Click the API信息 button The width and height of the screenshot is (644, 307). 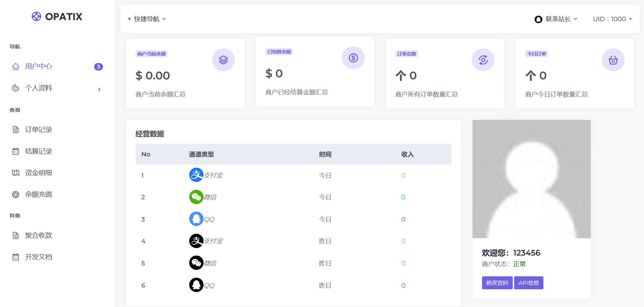(x=528, y=282)
